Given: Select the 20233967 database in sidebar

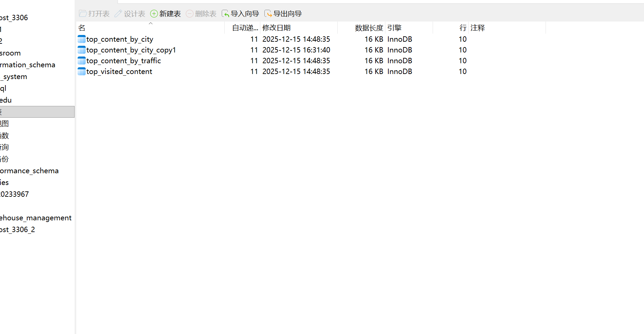Looking at the screenshot, I should [x=14, y=194].
